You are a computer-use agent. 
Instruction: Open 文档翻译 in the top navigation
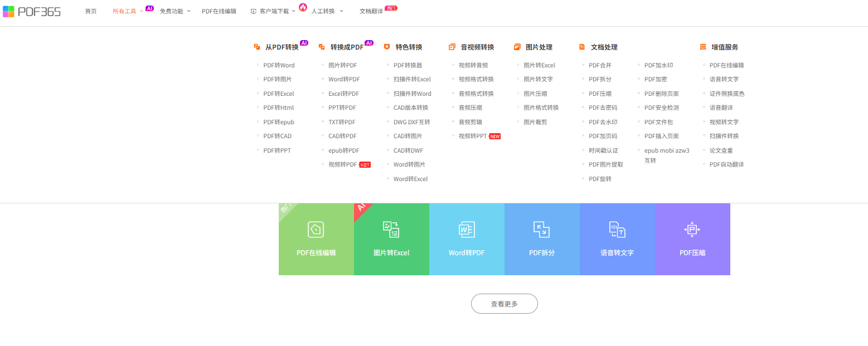[x=371, y=11]
